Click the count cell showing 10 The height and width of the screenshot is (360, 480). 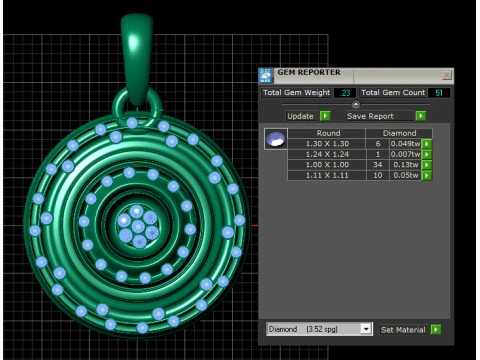[x=378, y=175]
